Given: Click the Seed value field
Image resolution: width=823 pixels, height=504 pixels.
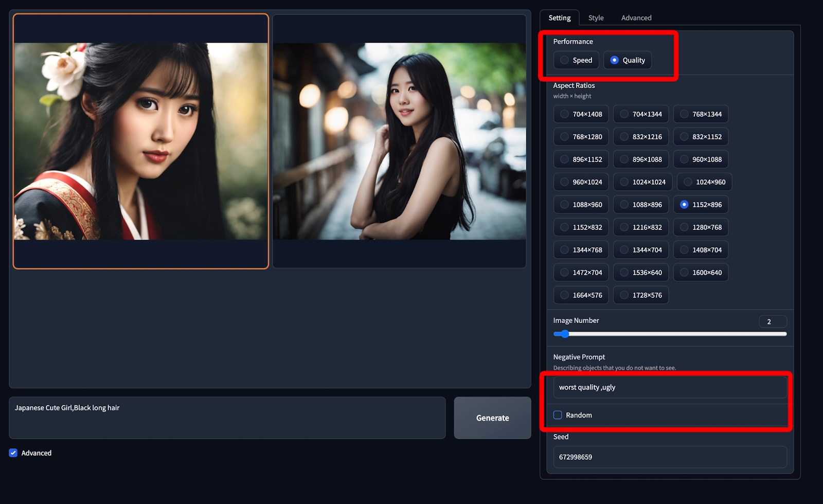Looking at the screenshot, I should [669, 457].
